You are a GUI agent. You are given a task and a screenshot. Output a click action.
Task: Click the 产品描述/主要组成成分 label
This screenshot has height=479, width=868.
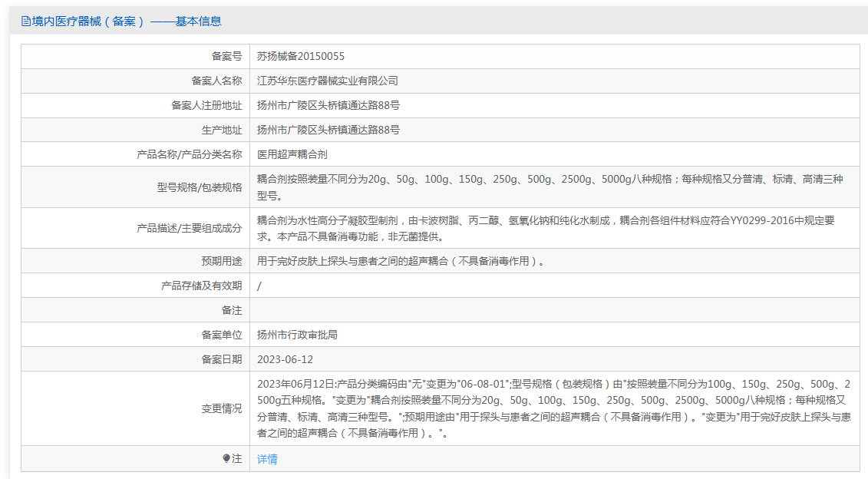[190, 228]
